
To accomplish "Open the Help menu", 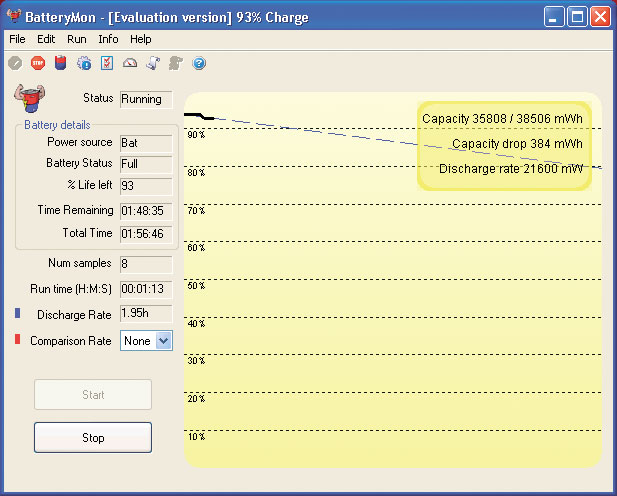I will (141, 39).
